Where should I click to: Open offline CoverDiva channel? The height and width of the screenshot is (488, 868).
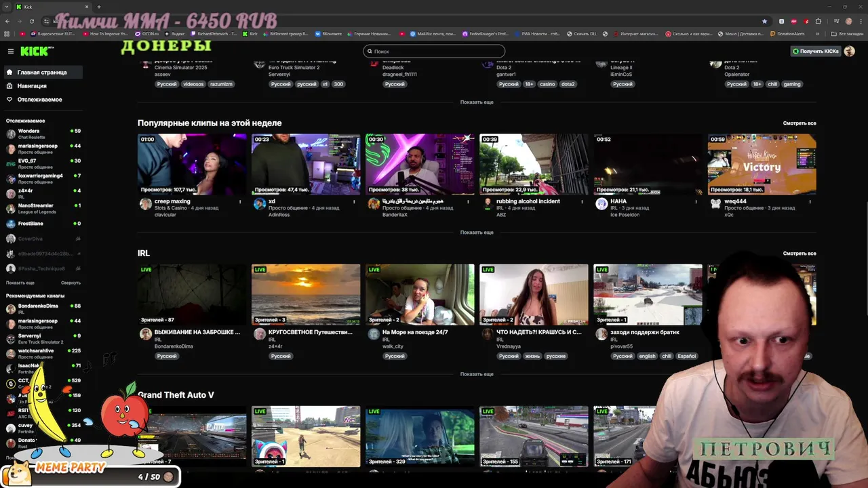[43, 239]
